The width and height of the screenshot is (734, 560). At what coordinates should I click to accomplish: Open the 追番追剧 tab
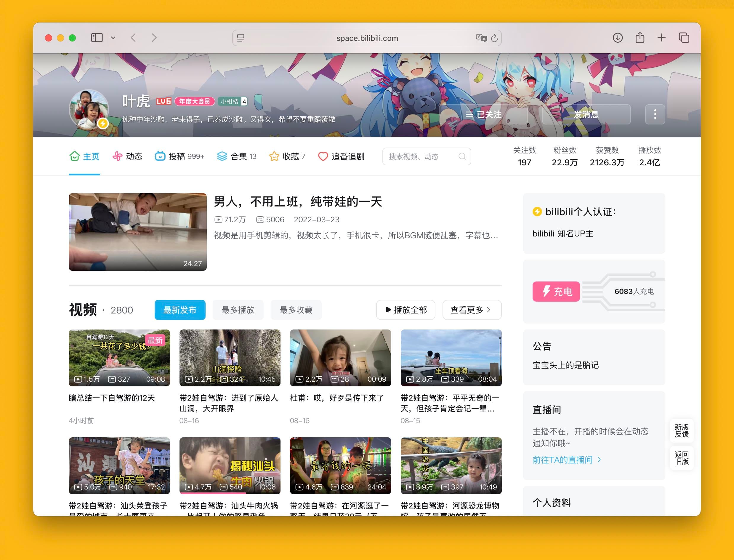pos(341,156)
